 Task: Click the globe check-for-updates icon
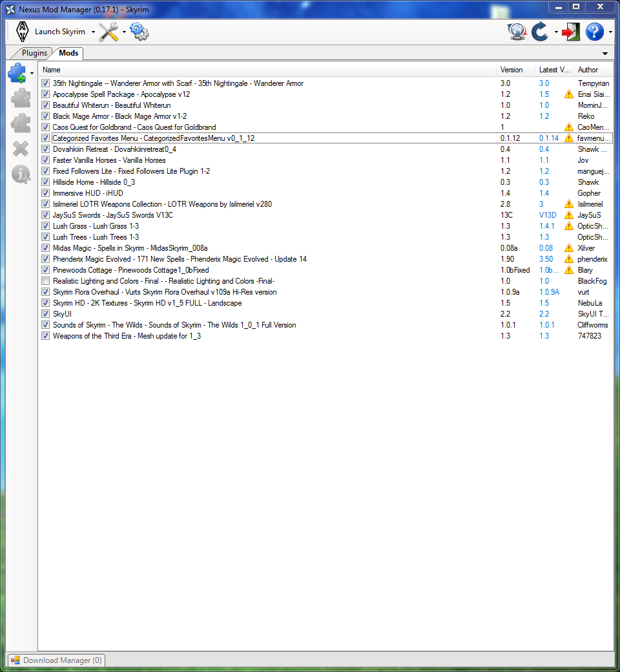(516, 32)
